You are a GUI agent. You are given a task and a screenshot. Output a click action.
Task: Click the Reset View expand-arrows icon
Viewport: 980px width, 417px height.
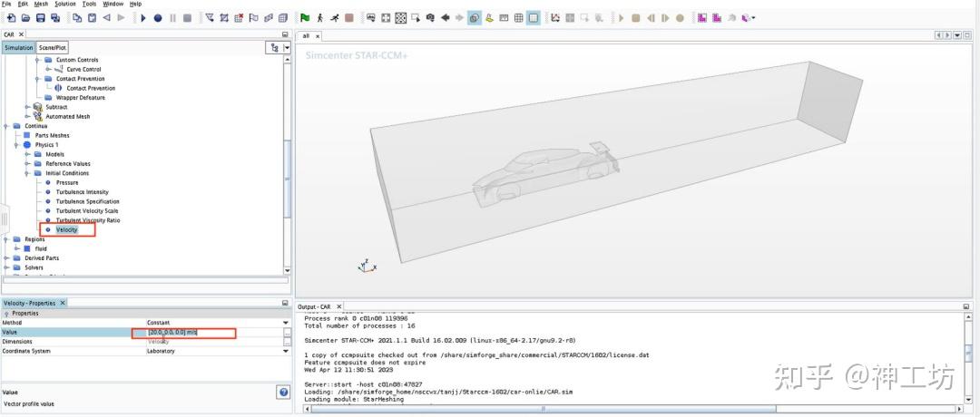[x=387, y=18]
